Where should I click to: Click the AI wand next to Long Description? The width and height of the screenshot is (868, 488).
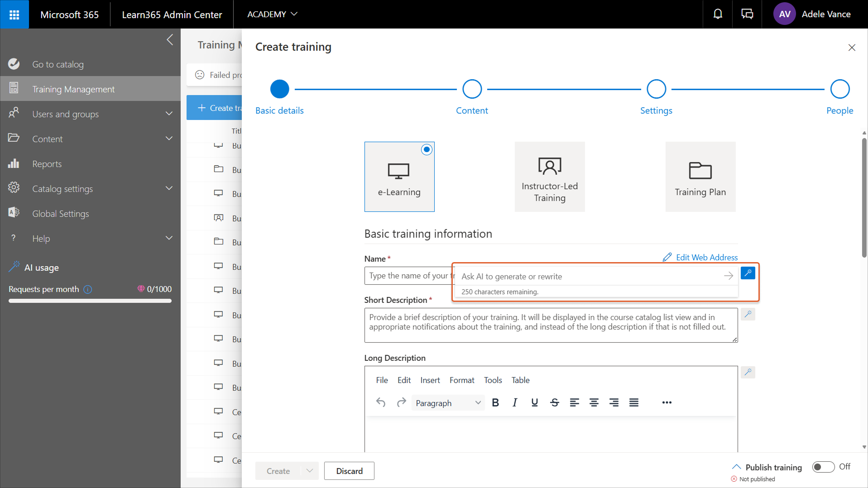(748, 372)
